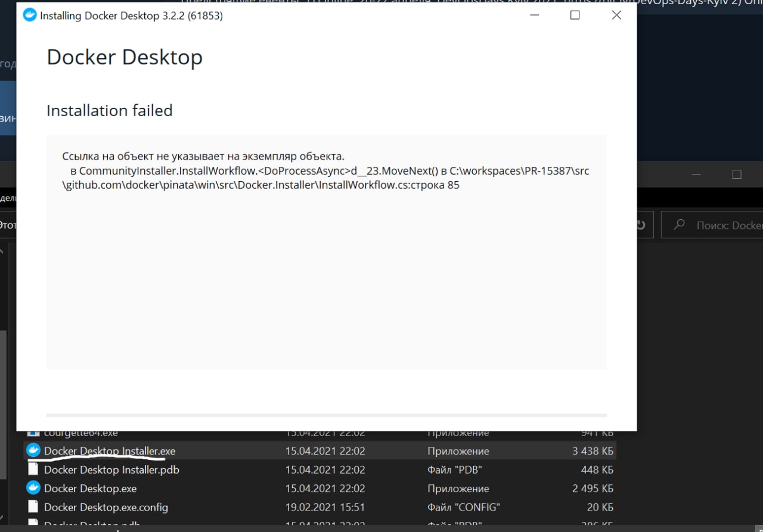Screen dimensions: 763x532
Task: Click the date 19.02.2021 15:51
Action: coord(325,507)
